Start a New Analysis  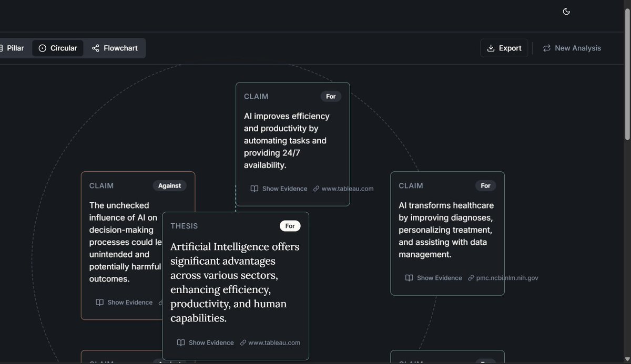572,48
